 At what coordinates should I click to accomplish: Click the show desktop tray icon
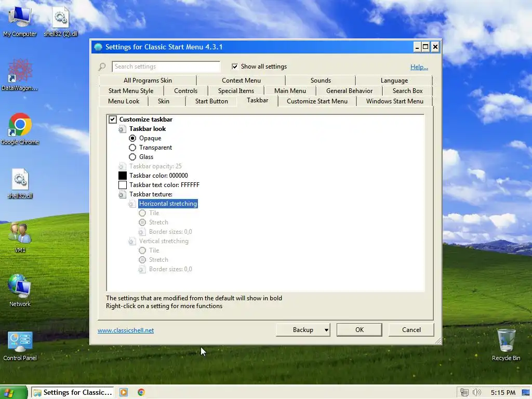(x=526, y=393)
